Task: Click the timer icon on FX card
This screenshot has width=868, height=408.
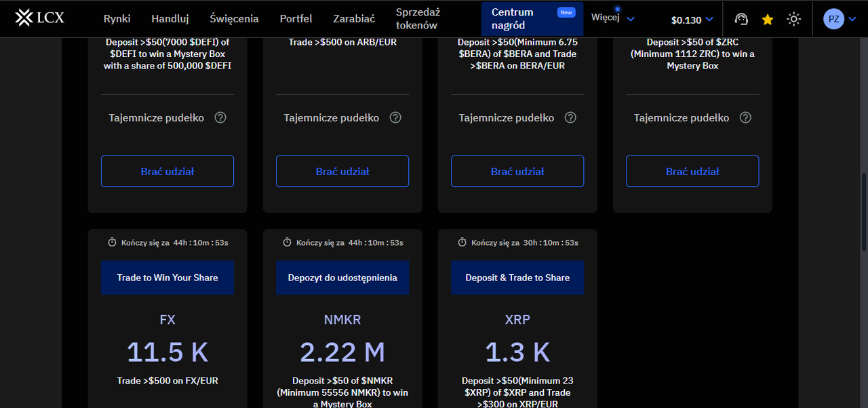Action: click(x=112, y=242)
